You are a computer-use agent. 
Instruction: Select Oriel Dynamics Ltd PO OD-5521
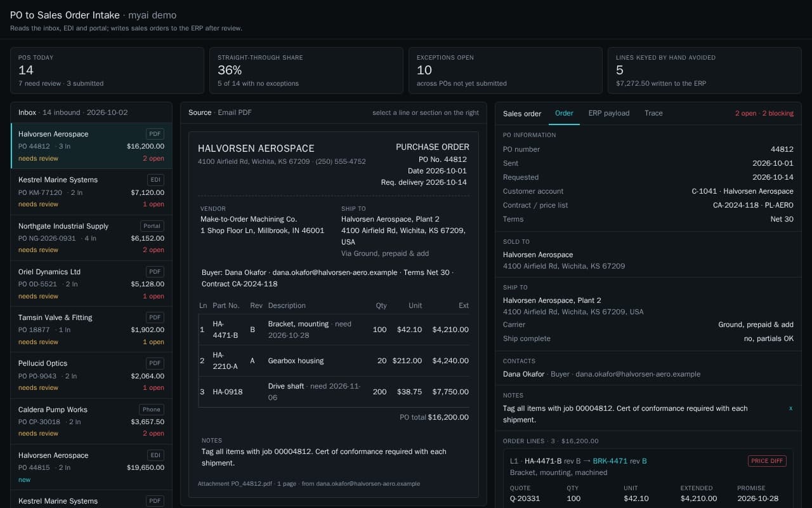91,283
